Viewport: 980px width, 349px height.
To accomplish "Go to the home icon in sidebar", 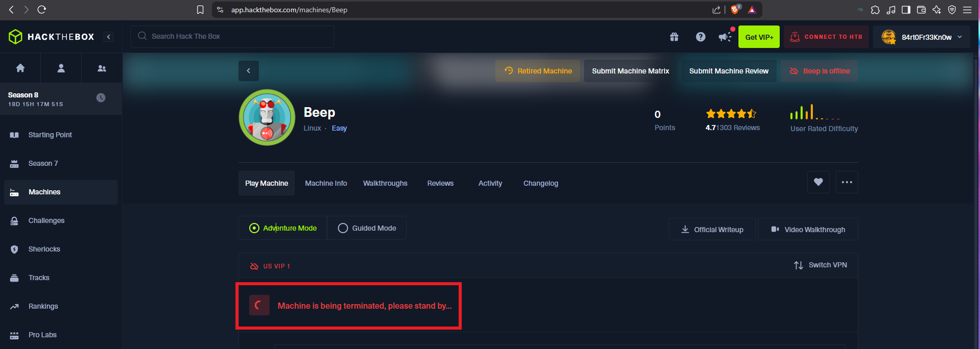I will click(x=20, y=68).
